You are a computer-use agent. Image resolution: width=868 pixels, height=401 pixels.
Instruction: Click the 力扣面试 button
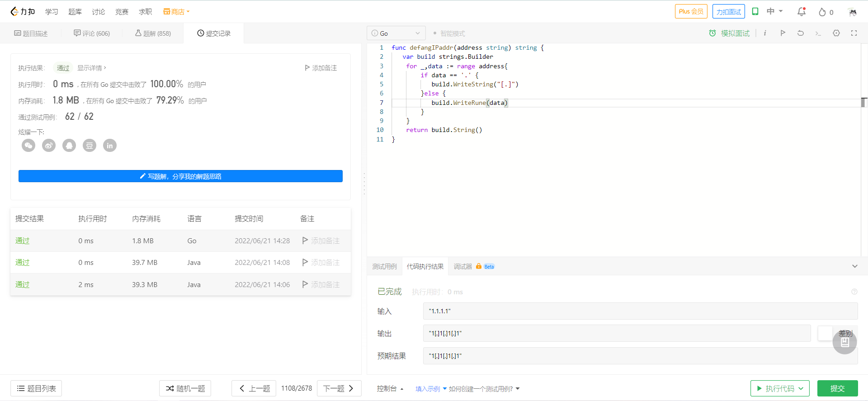[728, 11]
